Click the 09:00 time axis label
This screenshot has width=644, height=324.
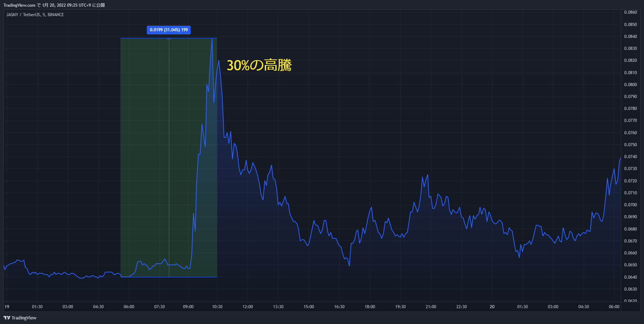click(188, 307)
